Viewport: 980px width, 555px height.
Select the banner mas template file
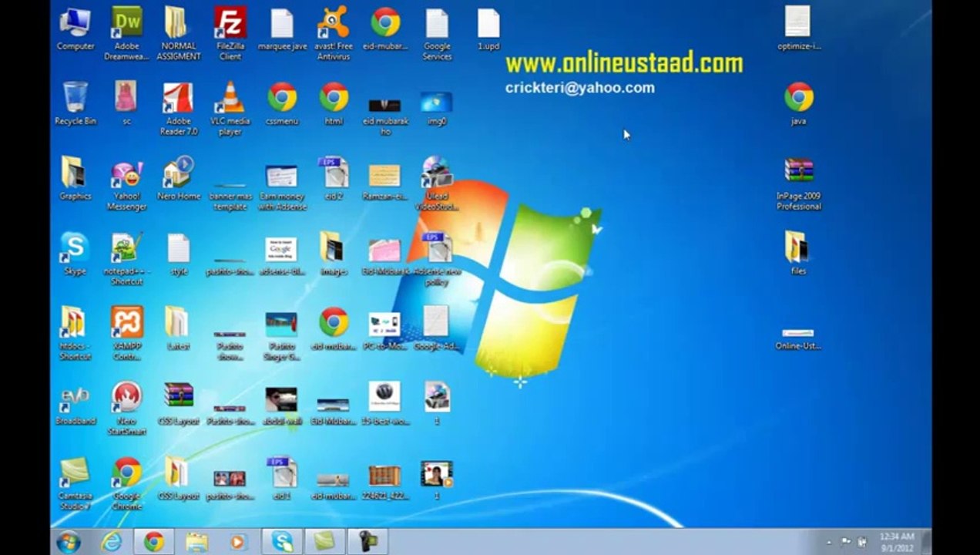point(230,197)
